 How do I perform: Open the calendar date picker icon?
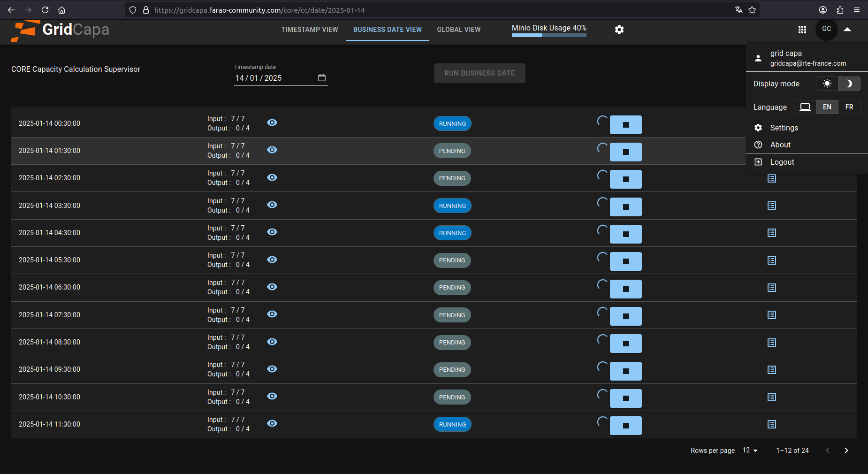pyautogui.click(x=321, y=78)
